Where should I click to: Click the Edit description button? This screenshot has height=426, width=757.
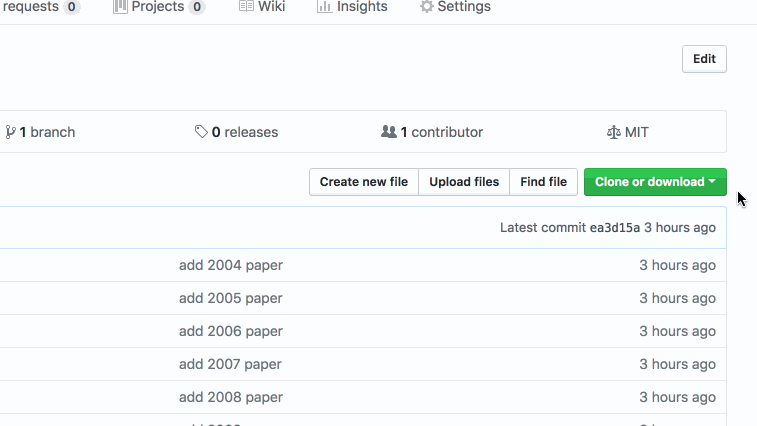coord(704,59)
